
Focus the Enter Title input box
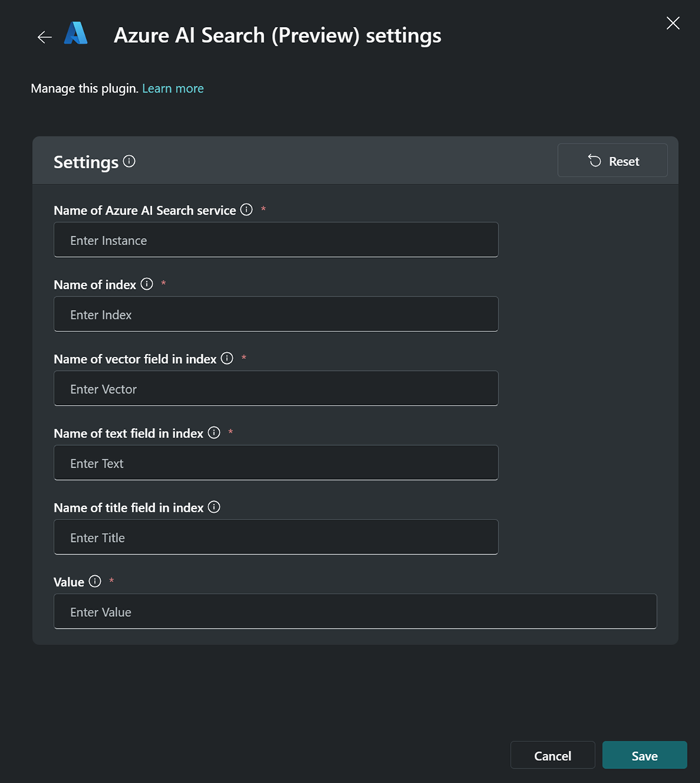tap(276, 537)
